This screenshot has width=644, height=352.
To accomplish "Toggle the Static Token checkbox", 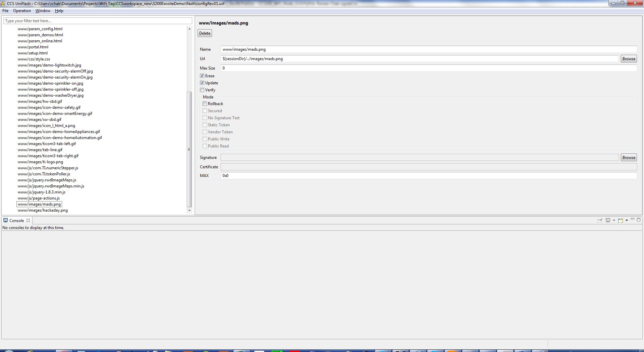I will tap(205, 125).
